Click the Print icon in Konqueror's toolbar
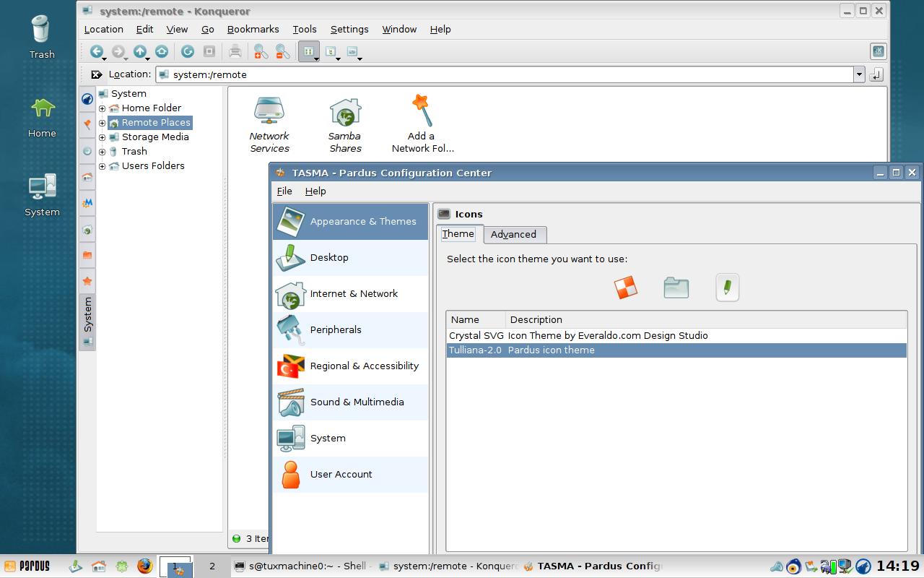Screen dimensions: 924x578 click(x=235, y=51)
